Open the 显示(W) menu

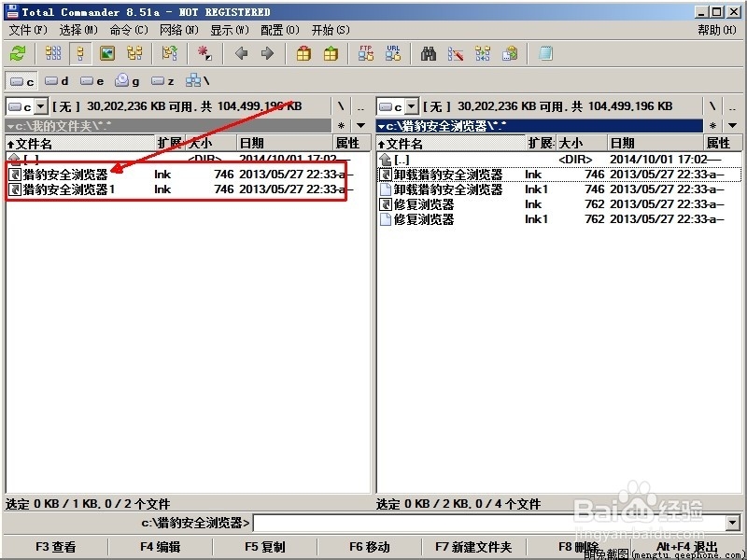pyautogui.click(x=230, y=30)
